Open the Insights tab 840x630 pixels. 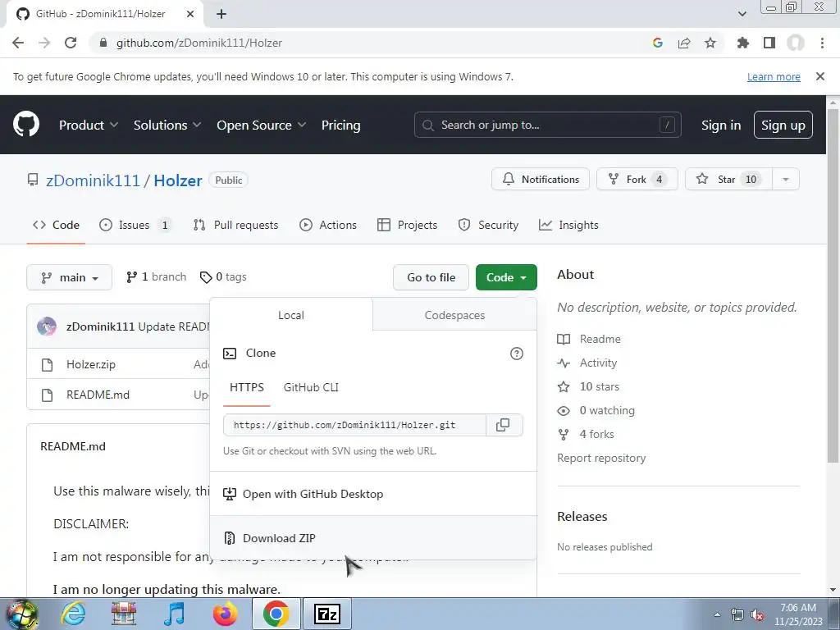568,225
